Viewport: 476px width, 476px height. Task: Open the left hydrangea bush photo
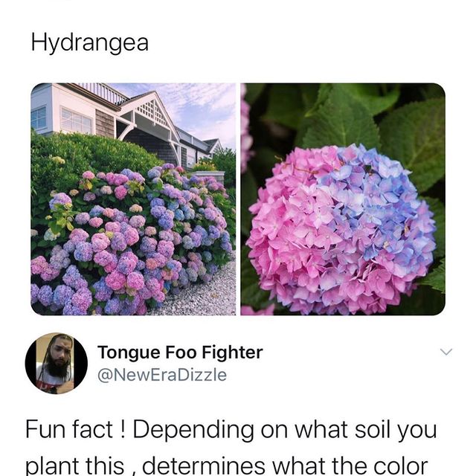coord(133,199)
